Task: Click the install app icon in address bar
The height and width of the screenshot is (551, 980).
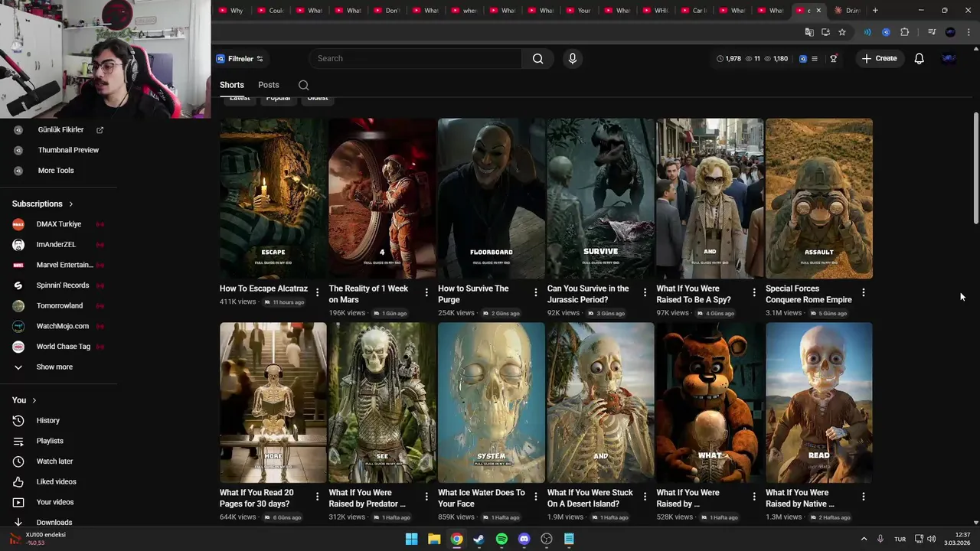Action: pos(825,32)
